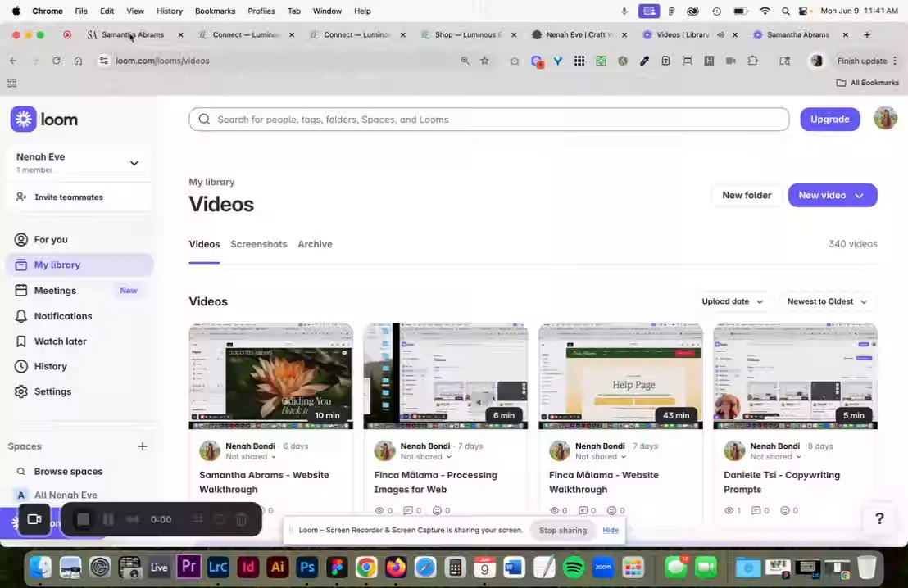The image size is (908, 588).
Task: Stop the Loom recording
Action: (x=84, y=520)
